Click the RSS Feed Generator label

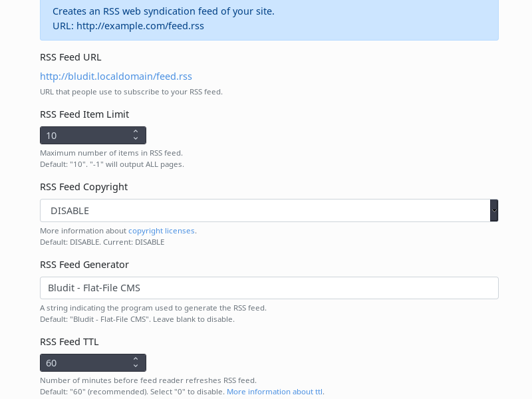(84, 265)
